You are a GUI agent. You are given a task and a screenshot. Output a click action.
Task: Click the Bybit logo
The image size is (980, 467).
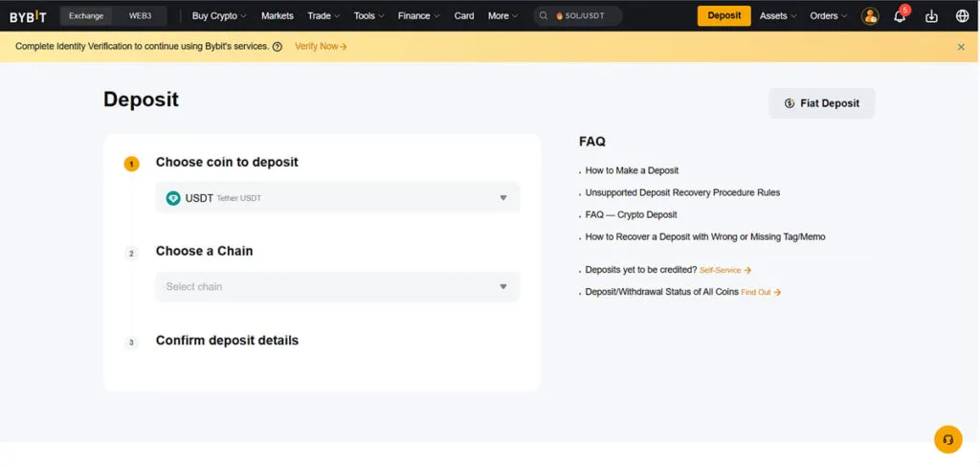click(28, 16)
